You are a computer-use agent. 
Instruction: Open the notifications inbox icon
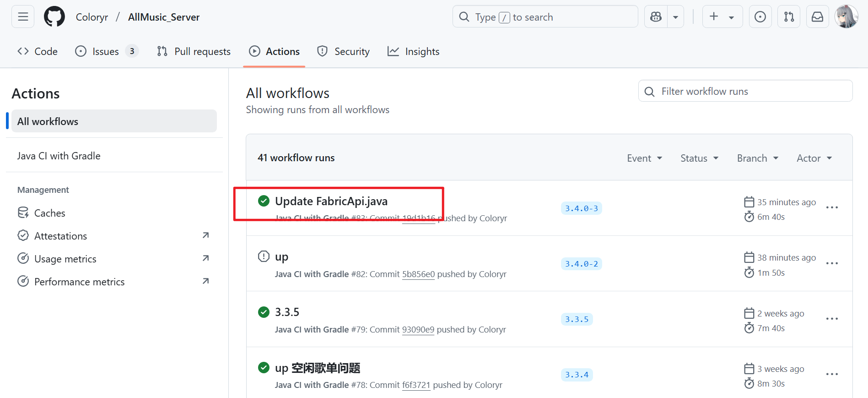pyautogui.click(x=817, y=17)
